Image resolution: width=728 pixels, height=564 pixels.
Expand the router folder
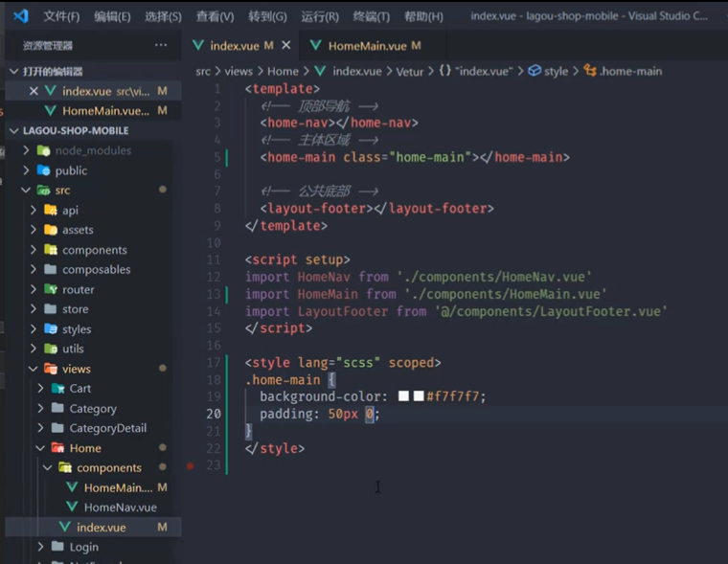click(x=34, y=289)
